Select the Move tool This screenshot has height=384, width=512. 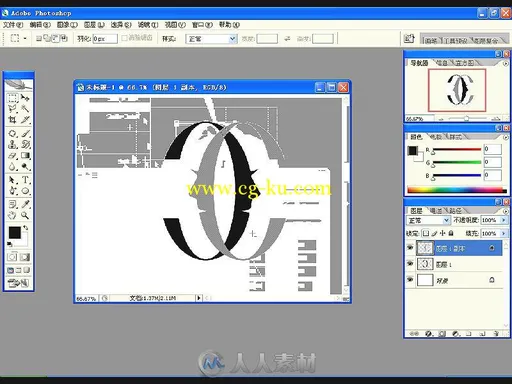click(x=25, y=98)
